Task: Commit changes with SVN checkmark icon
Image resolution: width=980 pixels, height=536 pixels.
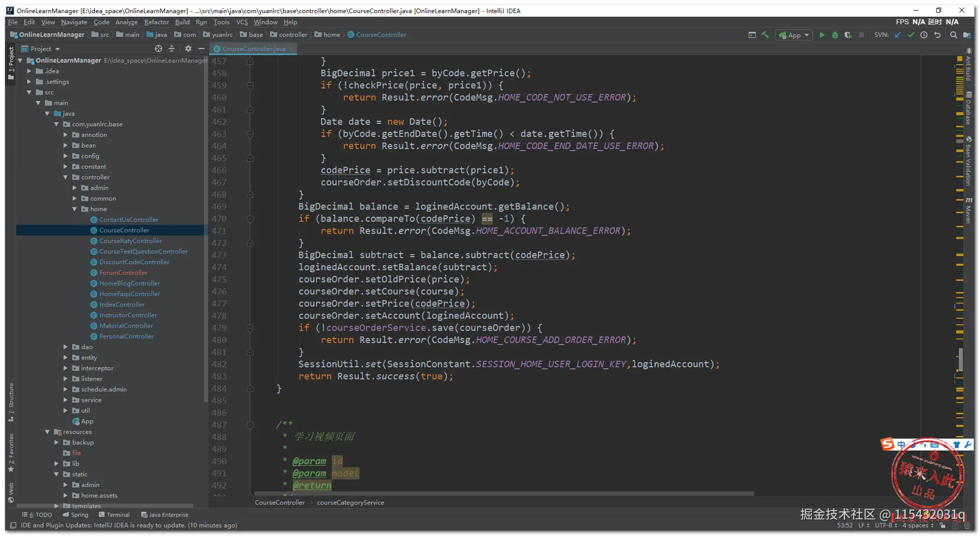Action: [x=911, y=35]
